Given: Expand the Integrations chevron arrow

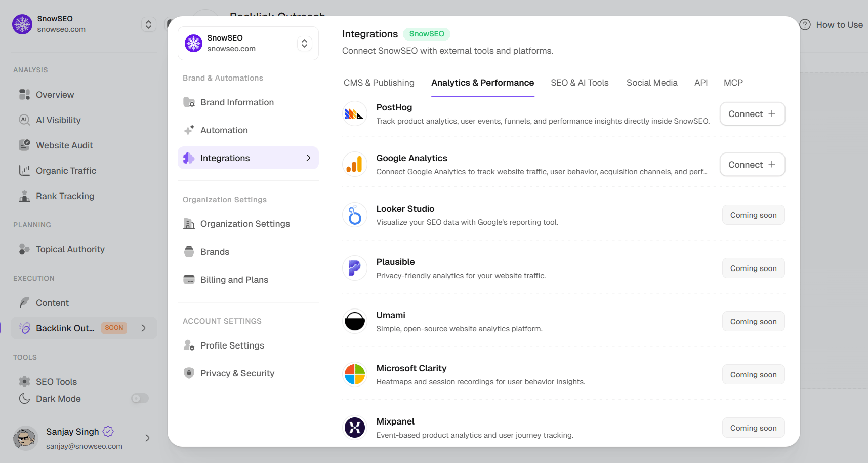Looking at the screenshot, I should pyautogui.click(x=308, y=158).
